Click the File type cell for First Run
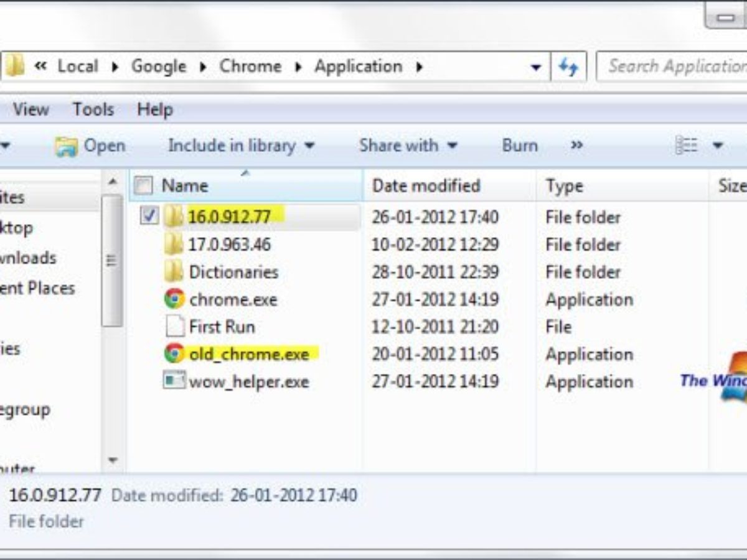 pyautogui.click(x=558, y=327)
